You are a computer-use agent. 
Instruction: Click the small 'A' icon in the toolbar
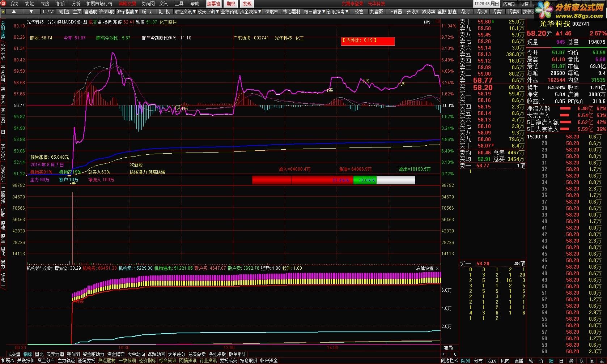tap(4, 12)
